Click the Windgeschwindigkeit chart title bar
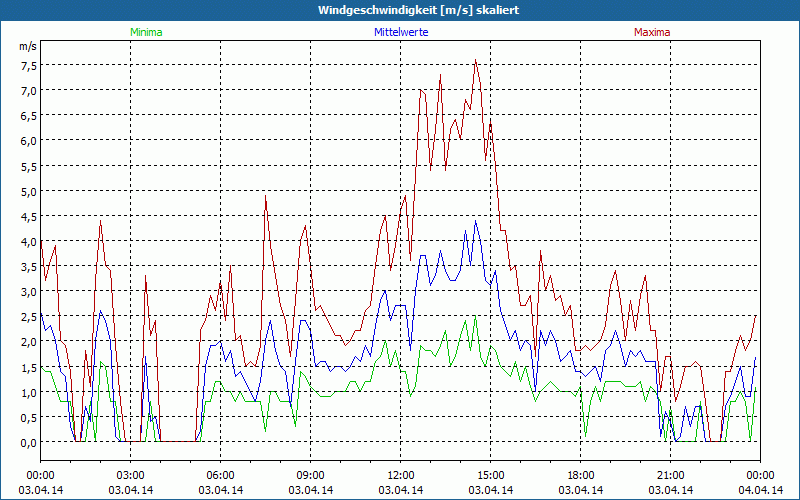 pyautogui.click(x=400, y=9)
